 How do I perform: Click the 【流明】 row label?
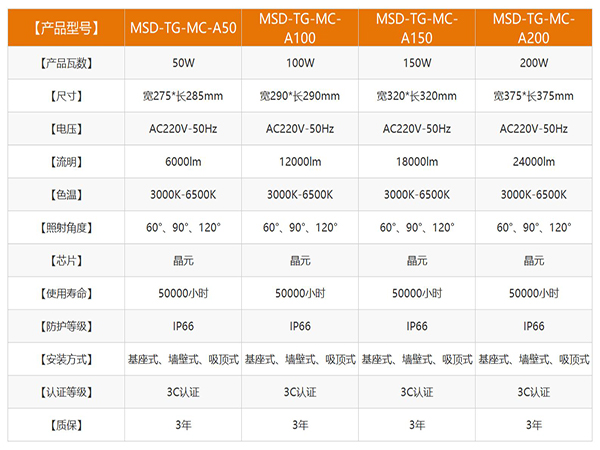66,162
